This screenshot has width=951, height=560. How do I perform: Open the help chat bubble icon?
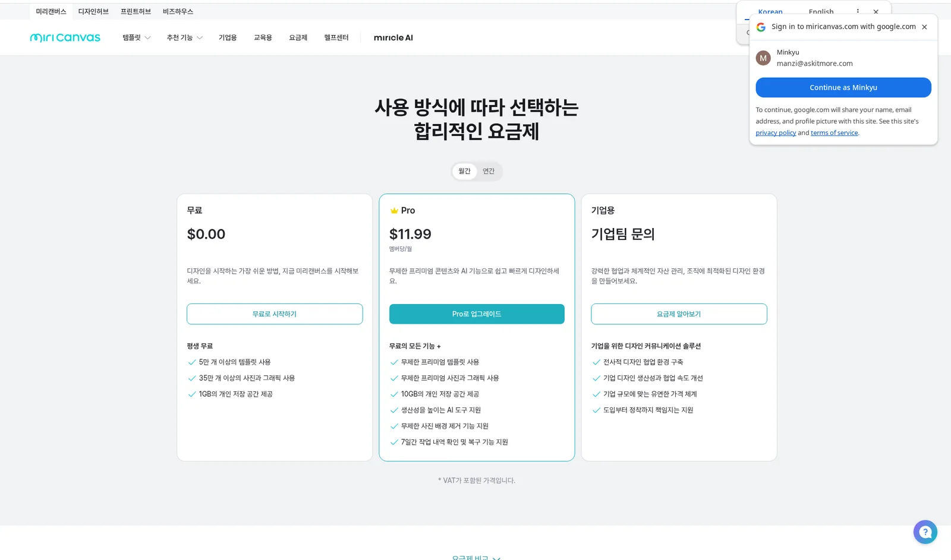pyautogui.click(x=925, y=532)
